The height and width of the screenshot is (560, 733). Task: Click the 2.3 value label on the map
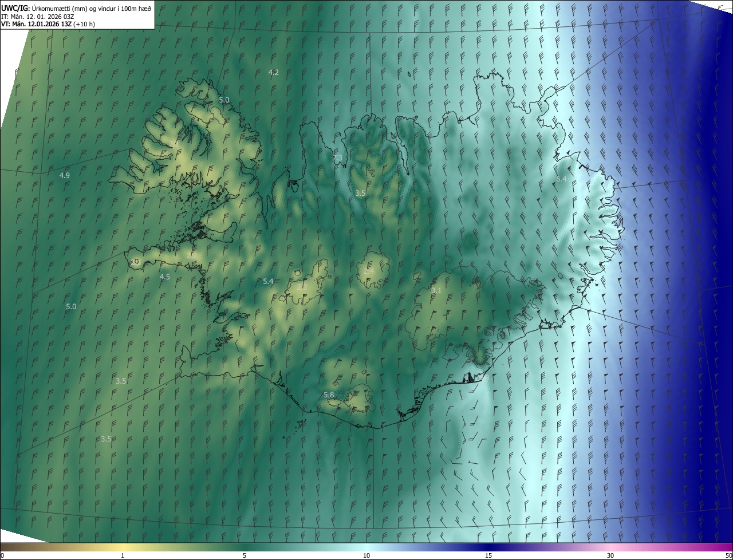pyautogui.click(x=302, y=287)
